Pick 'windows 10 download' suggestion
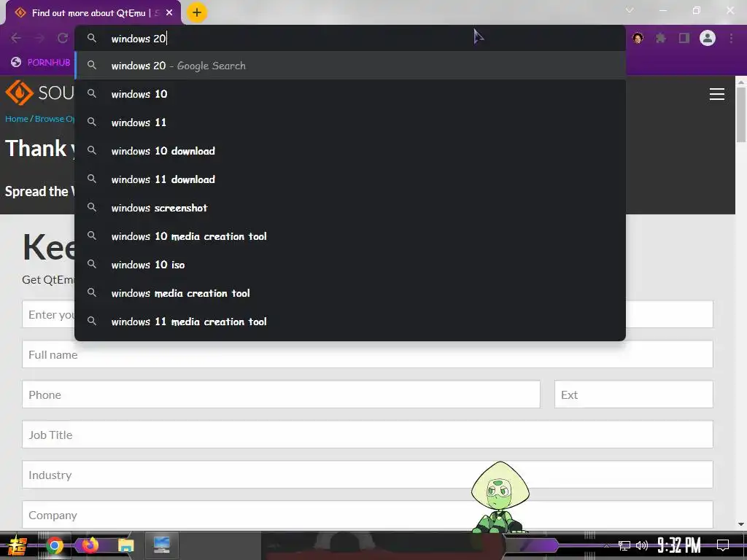Image resolution: width=747 pixels, height=560 pixels. click(x=350, y=151)
